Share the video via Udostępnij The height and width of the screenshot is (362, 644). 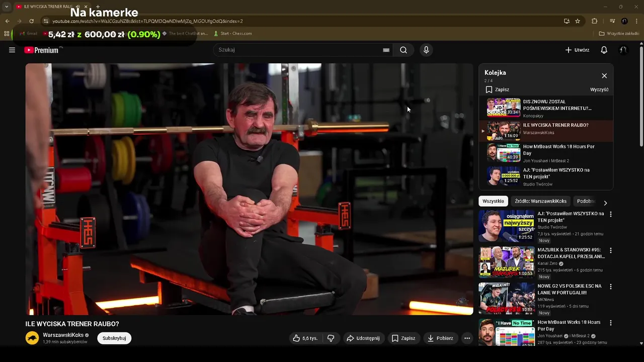pyautogui.click(x=363, y=338)
